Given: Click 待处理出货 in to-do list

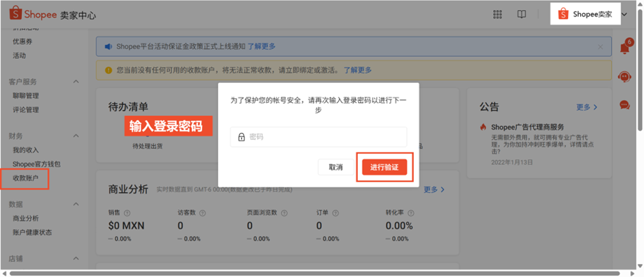Looking at the screenshot, I should point(147,146).
